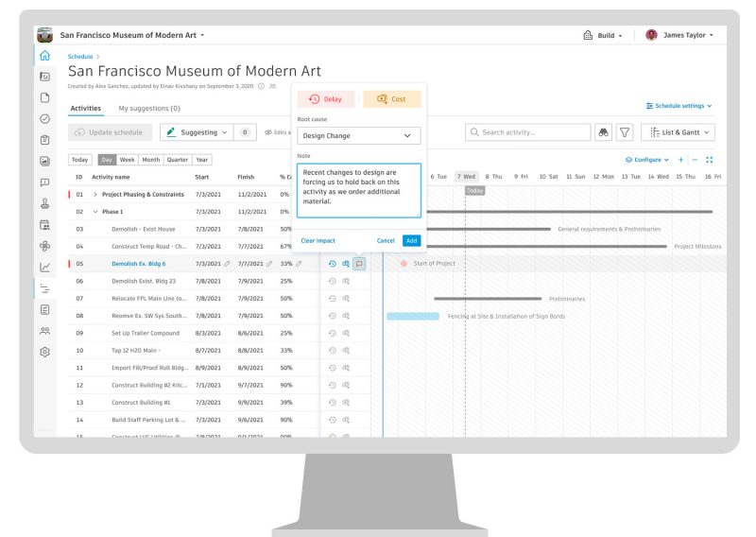Screen dimensions: 756x537
Task: Switch timeline scale to Quarter
Action: [178, 160]
